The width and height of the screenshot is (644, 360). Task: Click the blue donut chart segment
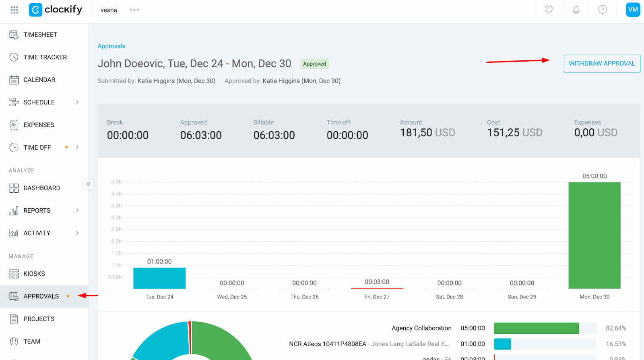pyautogui.click(x=163, y=340)
